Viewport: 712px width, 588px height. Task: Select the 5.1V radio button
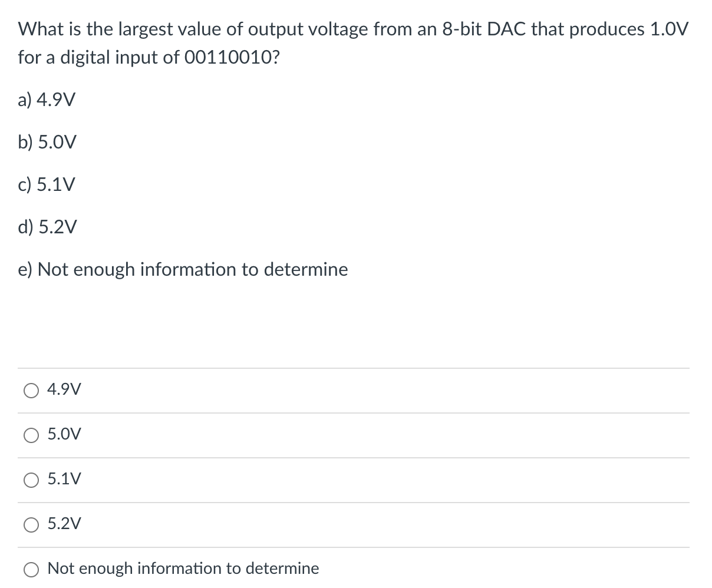31,480
